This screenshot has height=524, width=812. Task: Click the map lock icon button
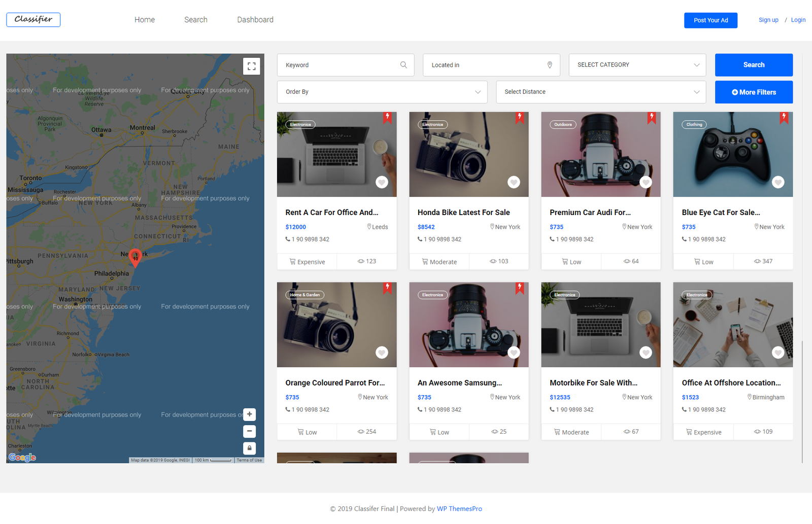pyautogui.click(x=249, y=448)
